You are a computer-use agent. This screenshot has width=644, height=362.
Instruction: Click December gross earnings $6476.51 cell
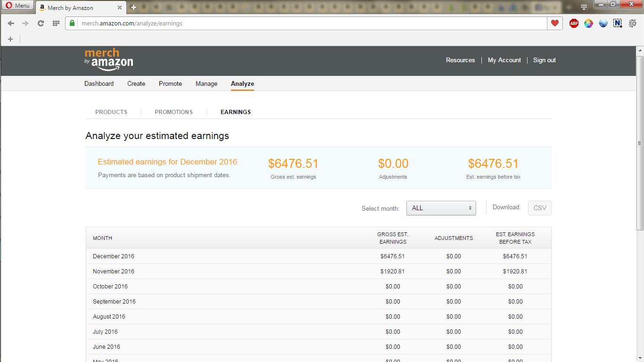pyautogui.click(x=393, y=256)
